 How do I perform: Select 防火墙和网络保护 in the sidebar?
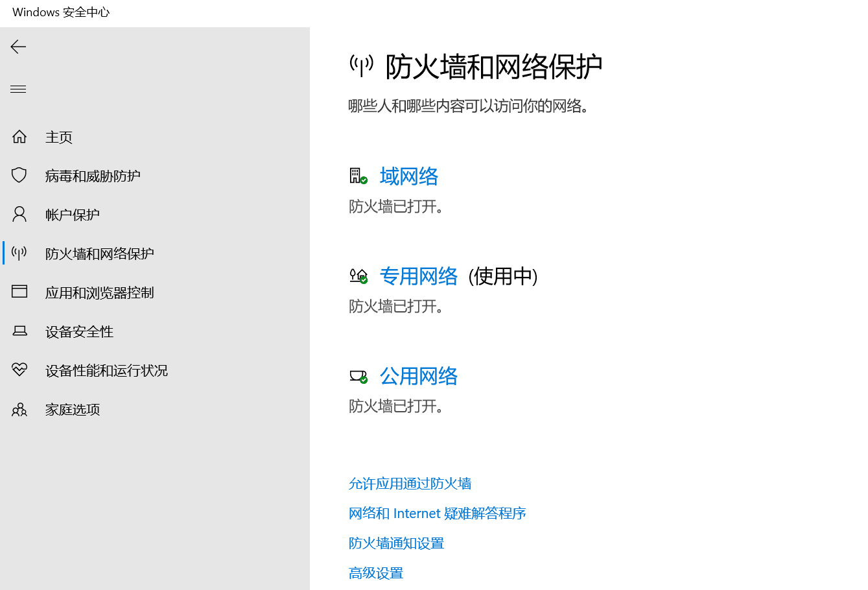[100, 253]
